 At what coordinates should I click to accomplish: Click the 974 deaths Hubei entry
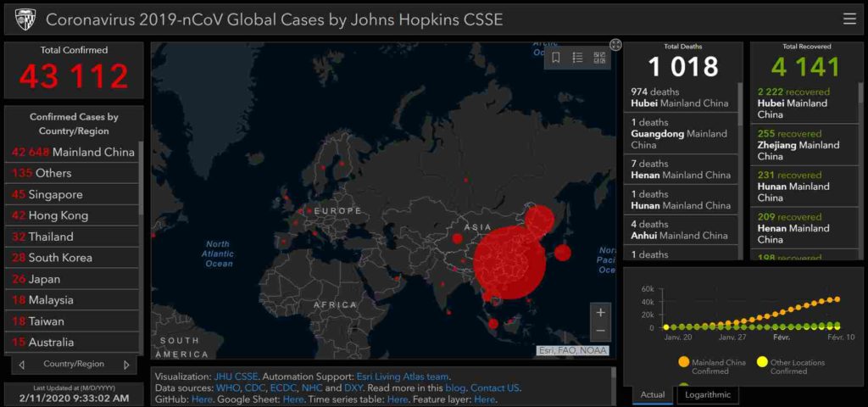681,98
